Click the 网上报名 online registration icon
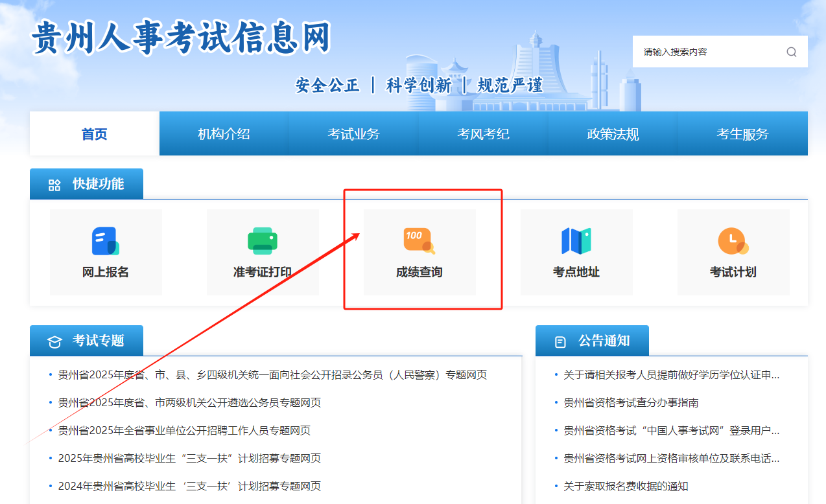The image size is (826, 504). (x=105, y=241)
